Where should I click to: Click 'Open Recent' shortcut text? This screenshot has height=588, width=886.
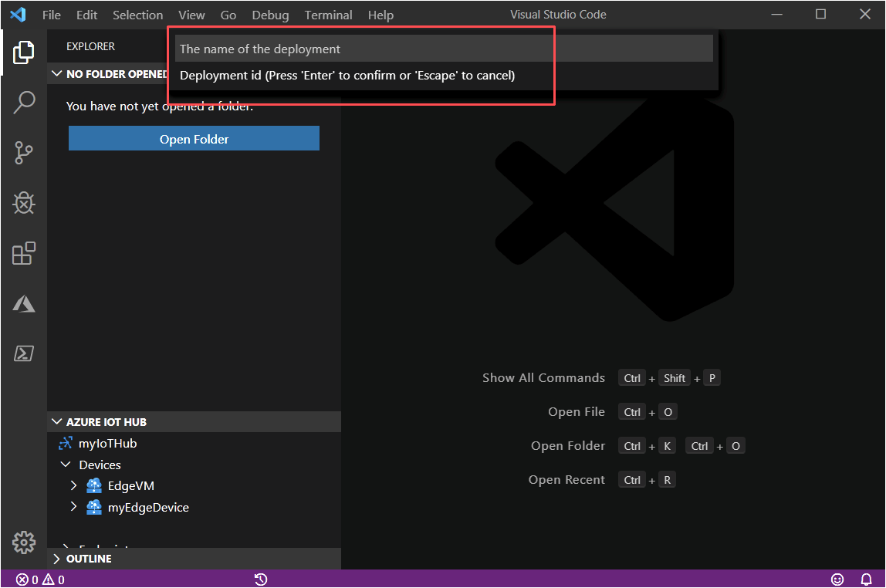(566, 479)
